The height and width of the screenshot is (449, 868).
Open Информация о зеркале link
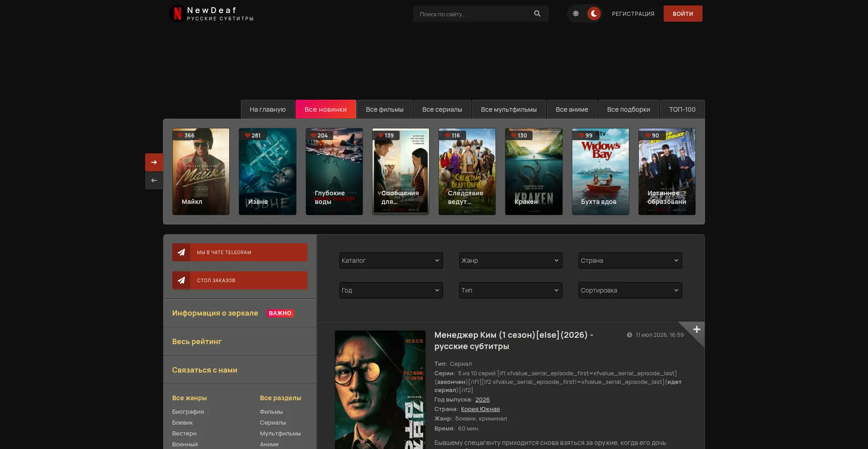click(x=215, y=313)
